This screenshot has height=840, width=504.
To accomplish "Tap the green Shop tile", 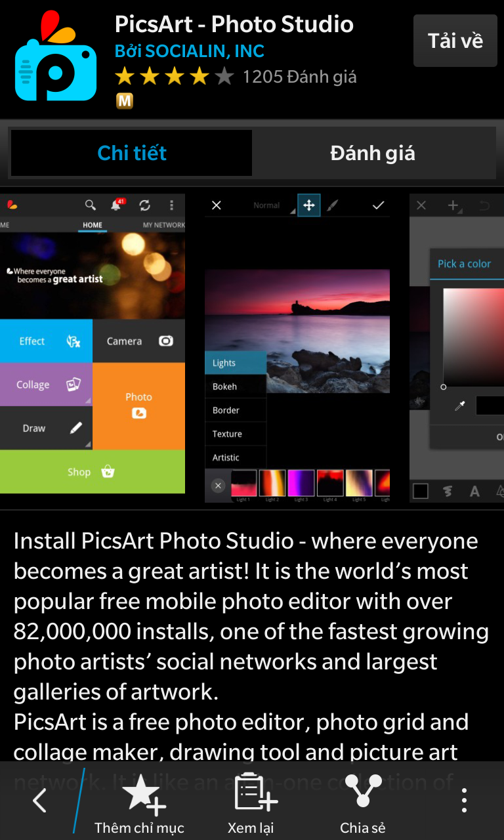I will click(x=93, y=472).
